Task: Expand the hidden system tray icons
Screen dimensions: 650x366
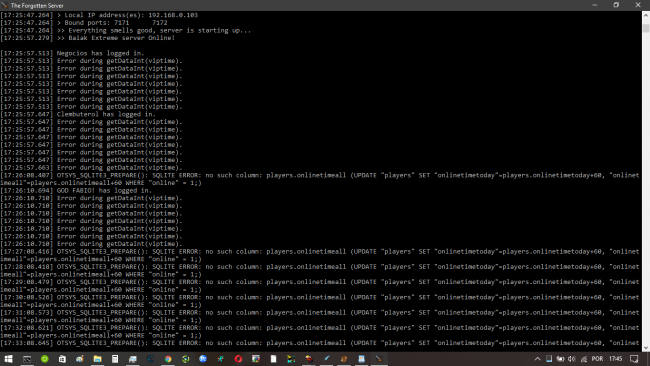Action: 538,359
